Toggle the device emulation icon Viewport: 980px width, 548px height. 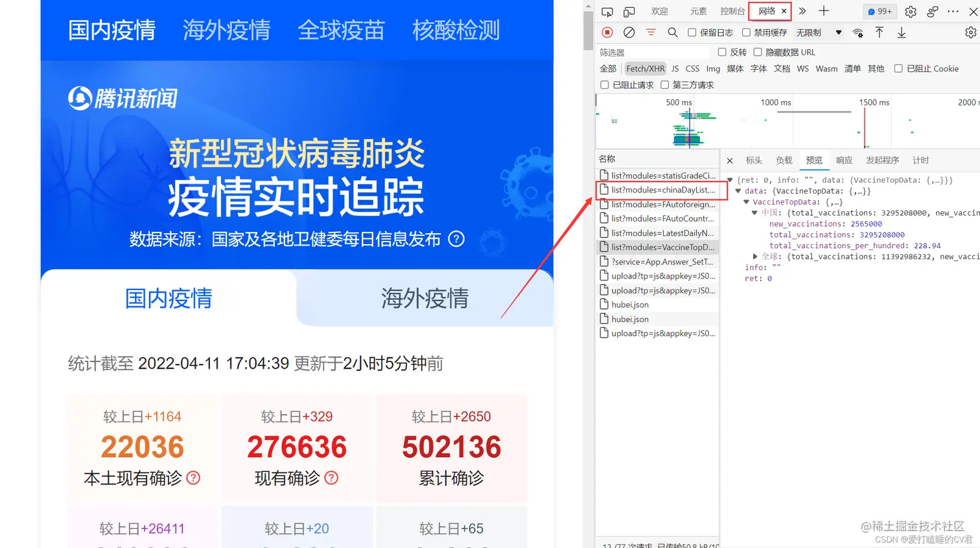(627, 11)
